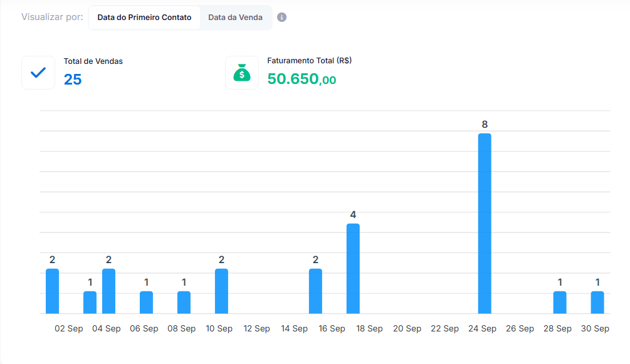Click the 30 Sep axis label
The image size is (630, 364).
595,328
